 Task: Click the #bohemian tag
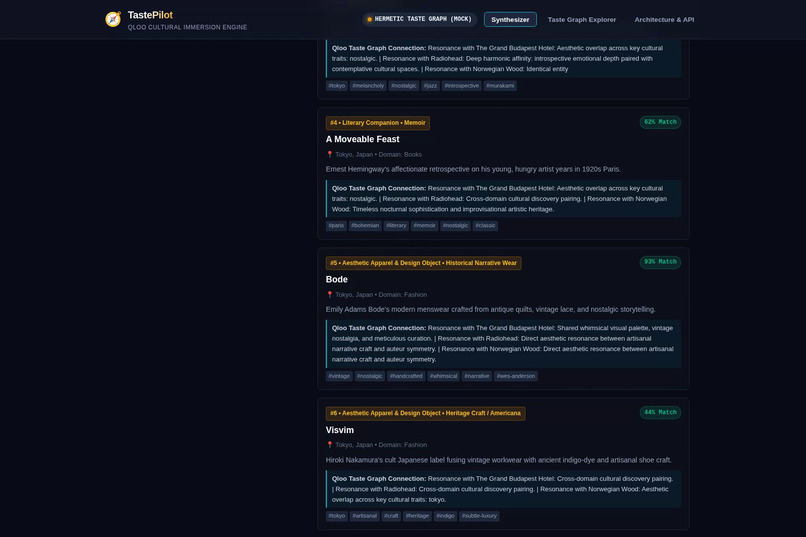tap(365, 226)
